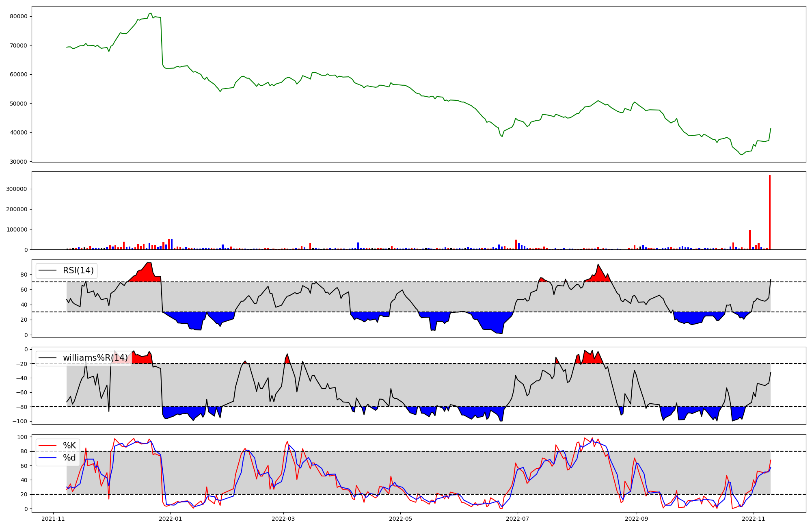This screenshot has width=812, height=528.
Task: Click the %K legend text
Action: 69,446
